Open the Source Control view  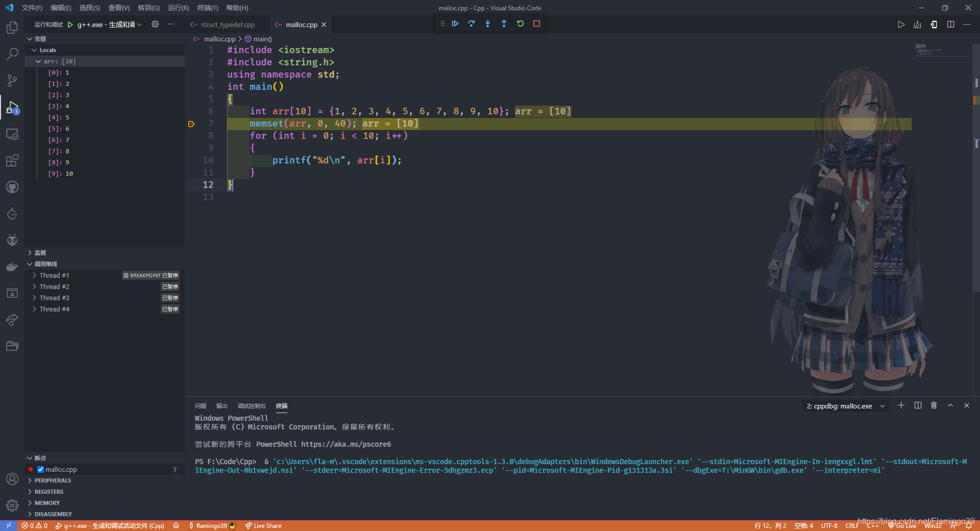(12, 81)
